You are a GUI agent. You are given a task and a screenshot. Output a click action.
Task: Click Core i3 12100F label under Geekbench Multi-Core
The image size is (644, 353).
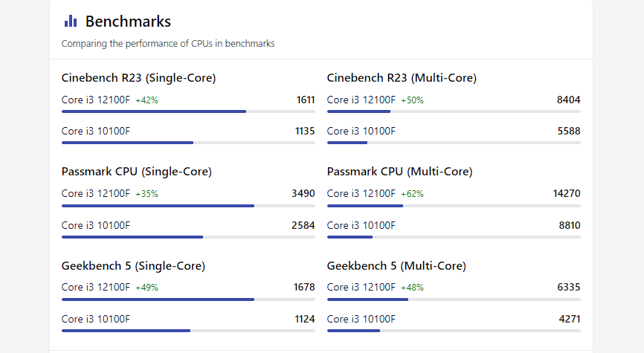click(361, 288)
